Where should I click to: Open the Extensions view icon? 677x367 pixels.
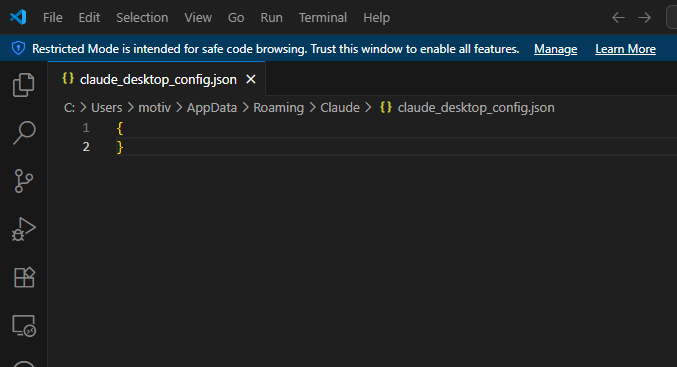pos(24,277)
